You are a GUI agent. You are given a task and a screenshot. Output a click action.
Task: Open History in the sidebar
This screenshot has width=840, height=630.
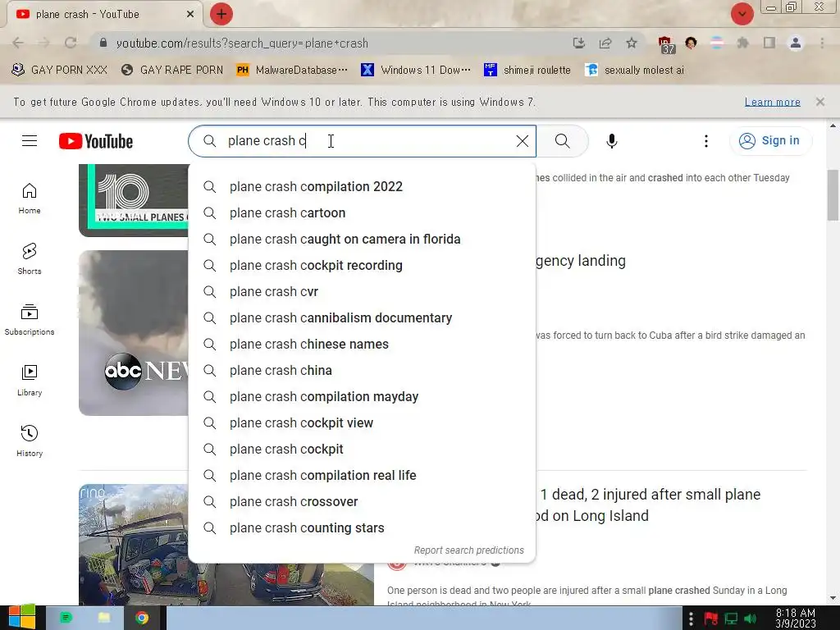click(x=30, y=441)
